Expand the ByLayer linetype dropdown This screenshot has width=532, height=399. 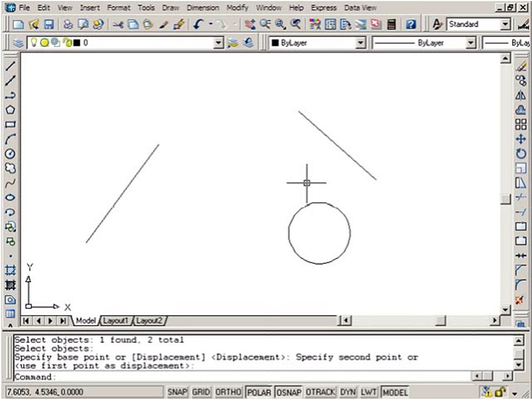[470, 43]
